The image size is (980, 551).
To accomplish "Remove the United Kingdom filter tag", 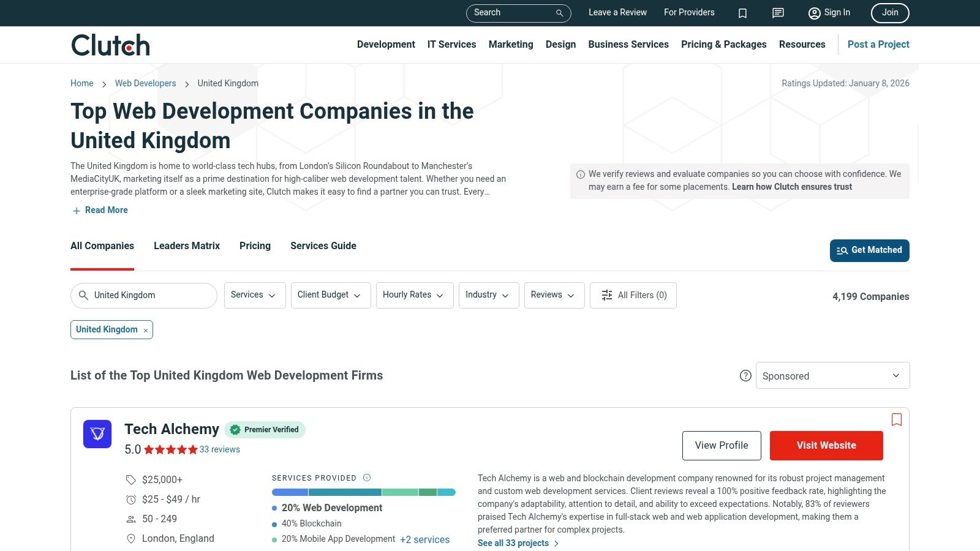I will [x=145, y=330].
